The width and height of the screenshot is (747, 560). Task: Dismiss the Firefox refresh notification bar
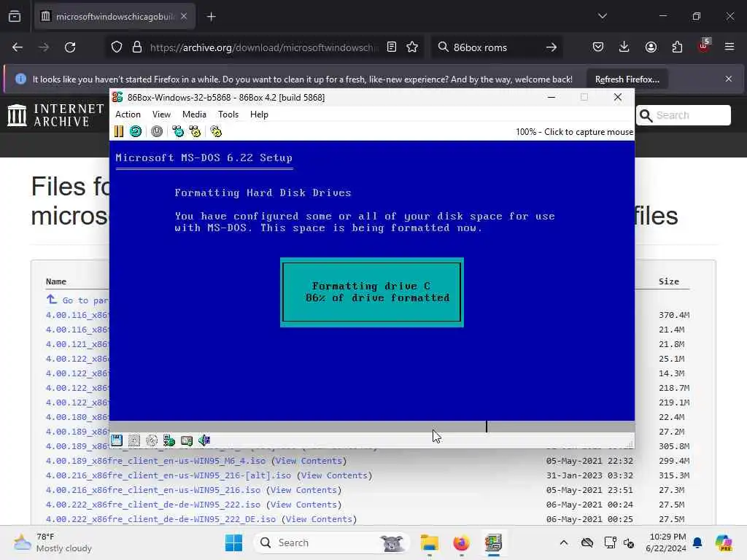tap(729, 79)
